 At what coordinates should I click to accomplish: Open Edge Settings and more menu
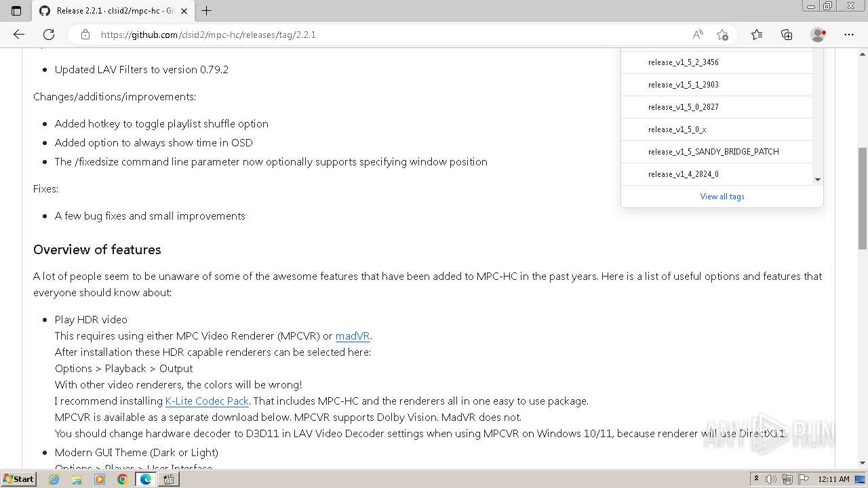coord(849,35)
